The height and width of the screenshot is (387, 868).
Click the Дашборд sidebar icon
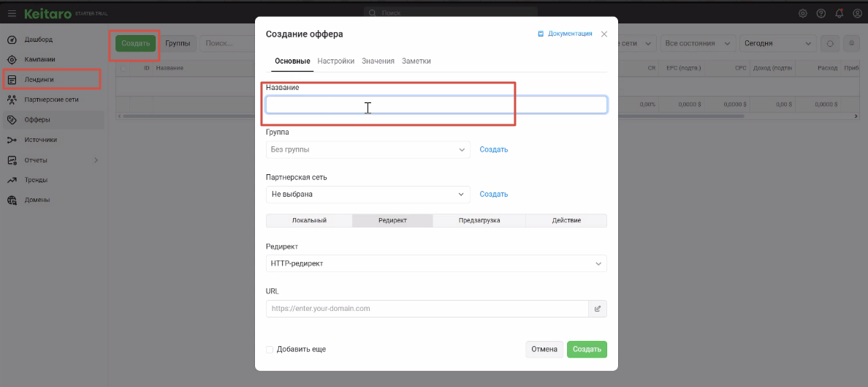[x=12, y=39]
